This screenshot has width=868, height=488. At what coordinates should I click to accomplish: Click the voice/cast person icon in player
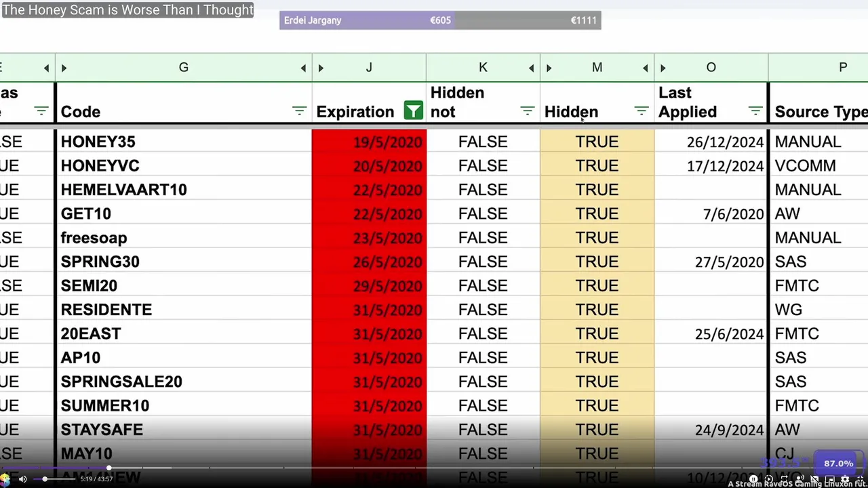click(x=800, y=479)
